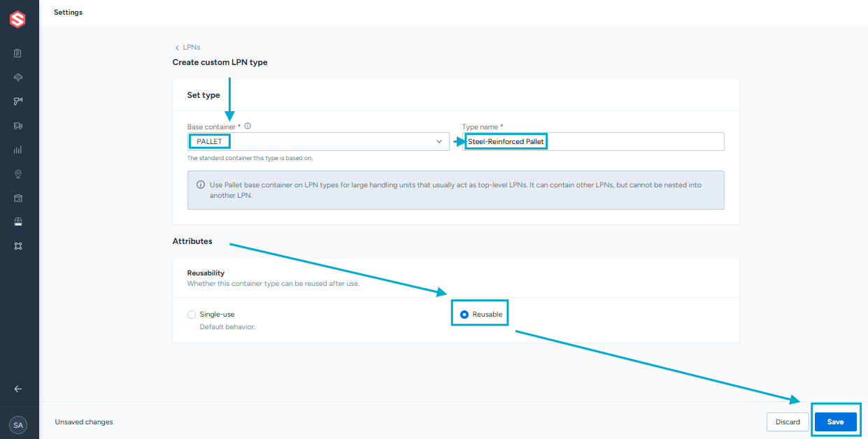Click the Save button
Image resolution: width=868 pixels, height=439 pixels.
click(x=835, y=422)
